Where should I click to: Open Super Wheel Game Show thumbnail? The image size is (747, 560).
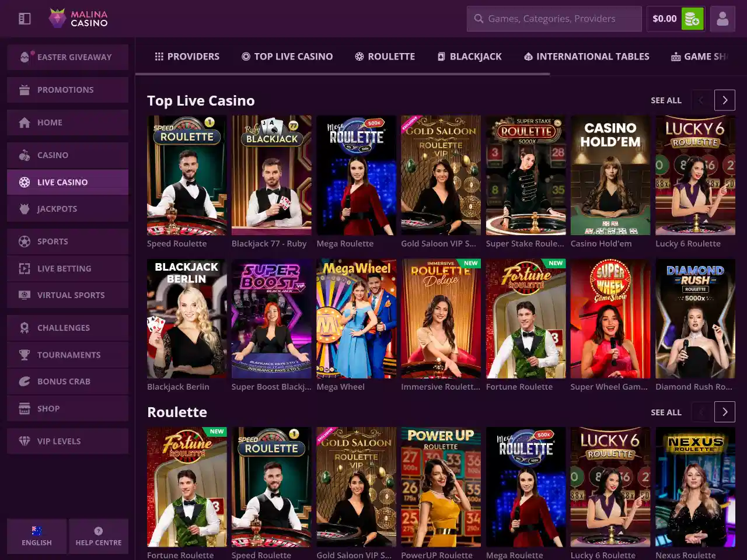610,318
